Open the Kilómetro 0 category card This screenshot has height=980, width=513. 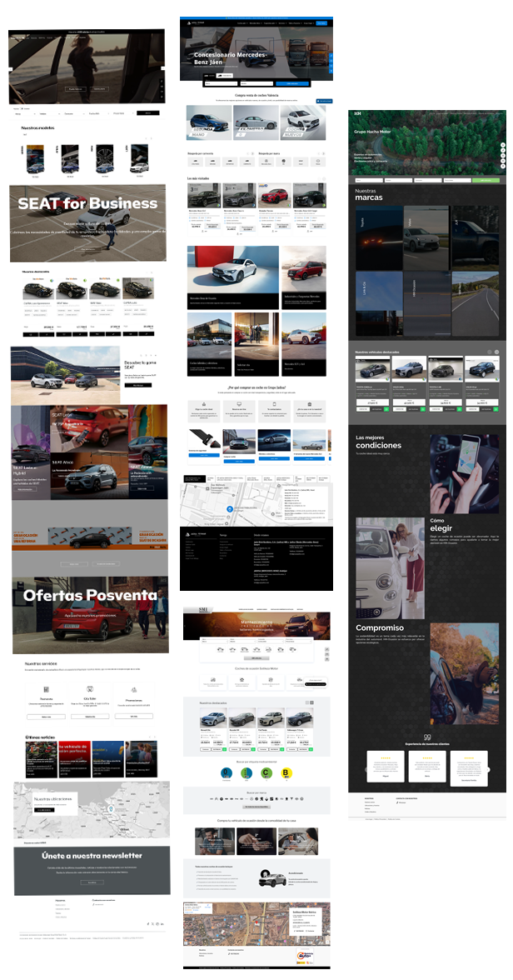tap(256, 122)
